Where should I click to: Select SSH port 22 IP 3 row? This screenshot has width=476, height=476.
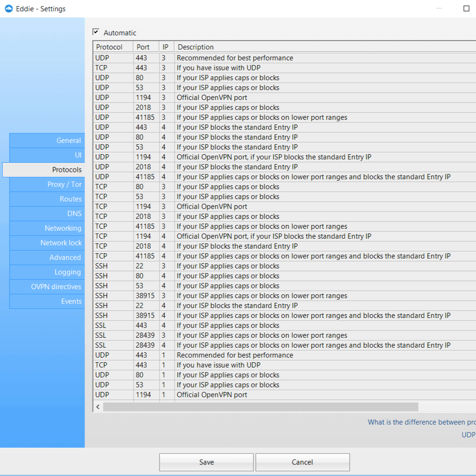[284, 266]
